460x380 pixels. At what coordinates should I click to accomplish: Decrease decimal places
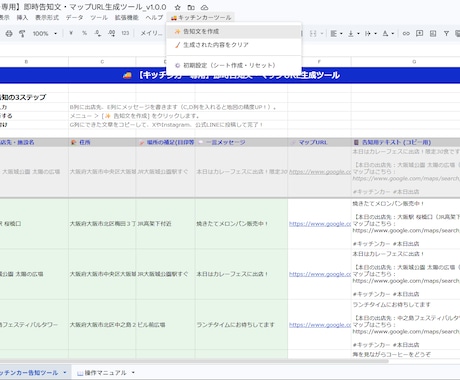(x=98, y=33)
